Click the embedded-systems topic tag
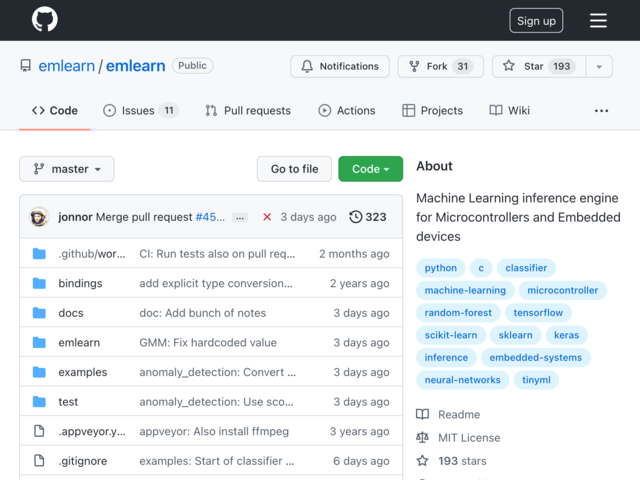640x480 pixels. pyautogui.click(x=536, y=358)
